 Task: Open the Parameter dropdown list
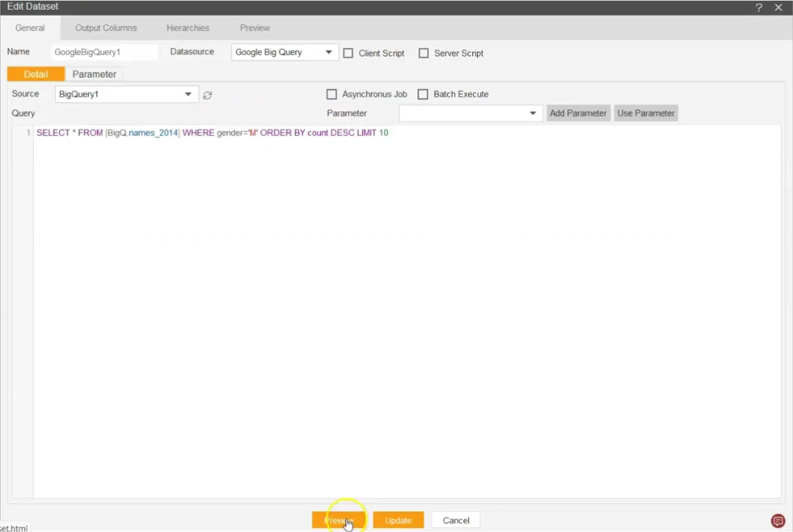pyautogui.click(x=470, y=113)
